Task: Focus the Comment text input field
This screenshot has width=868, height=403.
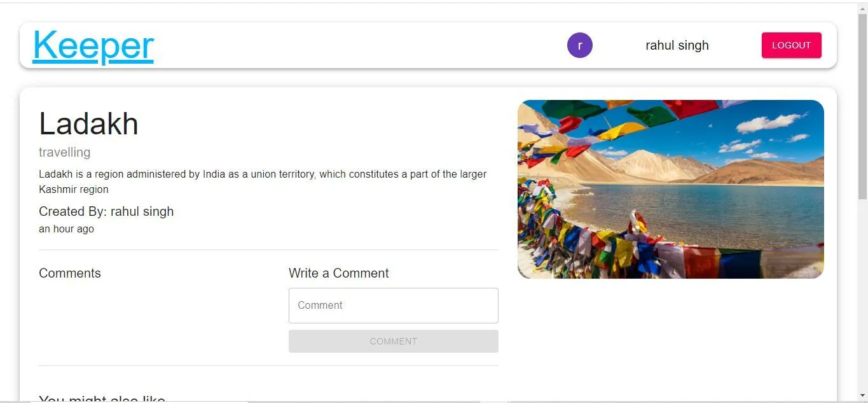Action: point(394,306)
